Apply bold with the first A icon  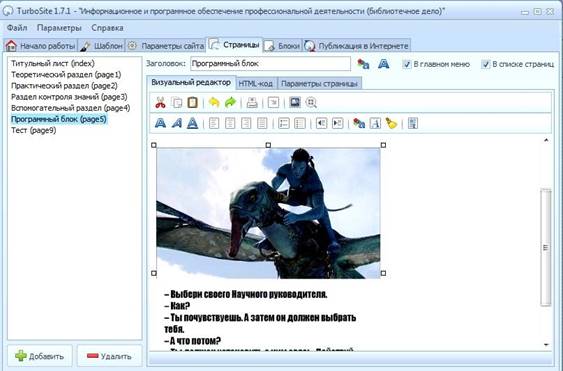(160, 124)
